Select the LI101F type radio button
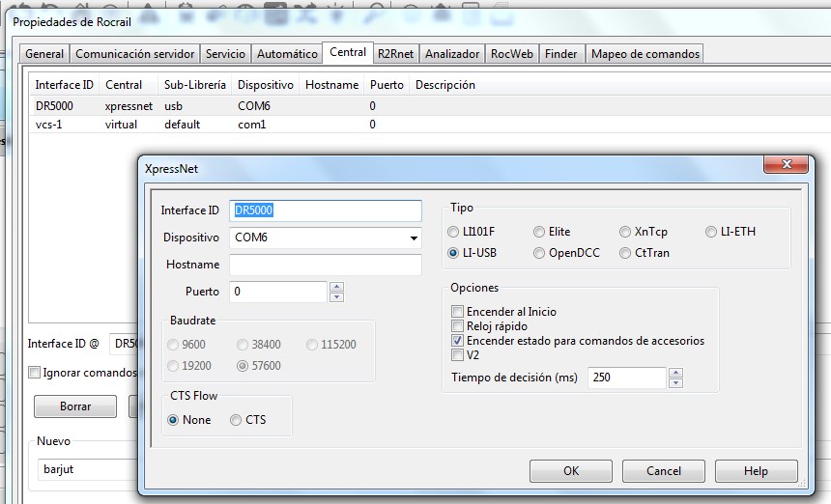Screen dimensions: 831x504 [x=453, y=232]
